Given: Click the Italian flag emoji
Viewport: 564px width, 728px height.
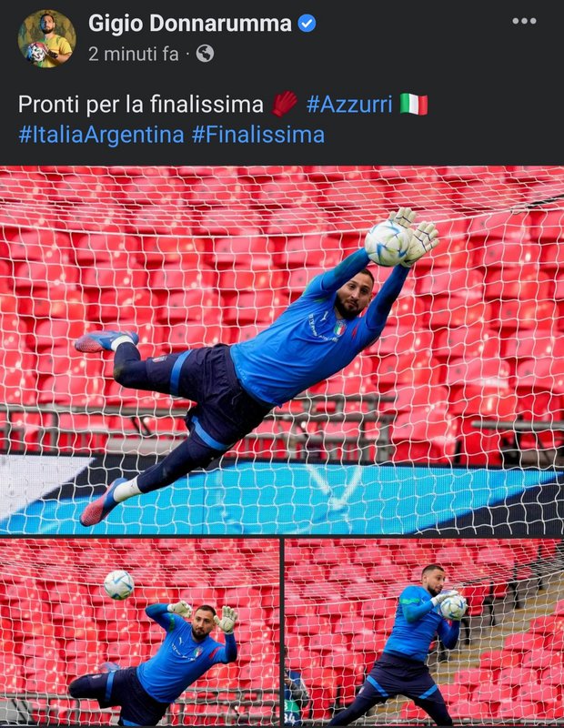Looking at the screenshot, I should coord(414,104).
